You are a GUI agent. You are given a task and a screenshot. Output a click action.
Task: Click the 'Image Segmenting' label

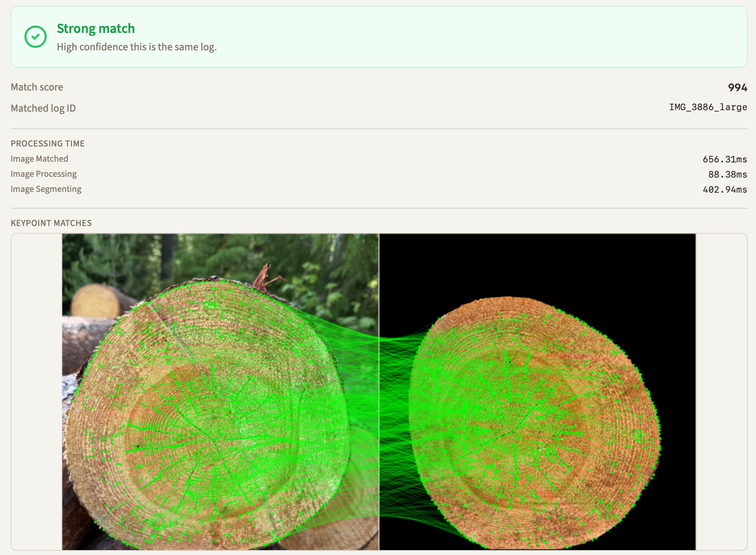pos(46,189)
